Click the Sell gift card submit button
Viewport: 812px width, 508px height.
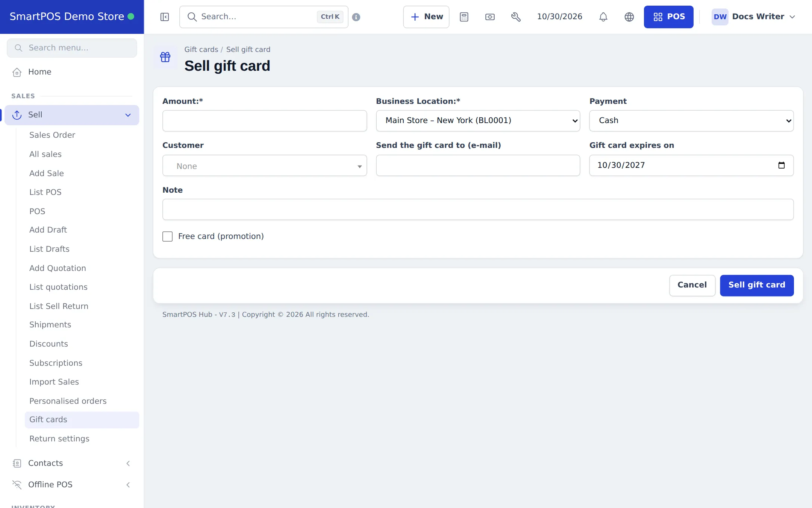tap(756, 285)
